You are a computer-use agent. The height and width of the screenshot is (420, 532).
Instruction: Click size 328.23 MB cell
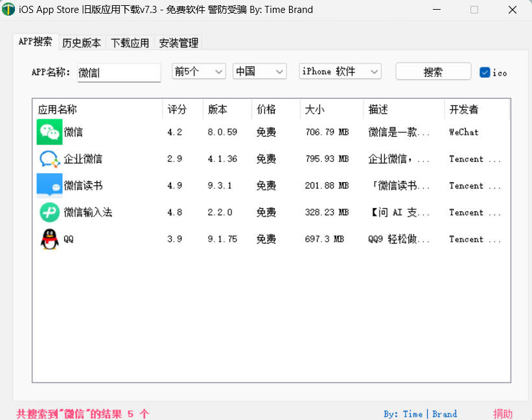327,213
